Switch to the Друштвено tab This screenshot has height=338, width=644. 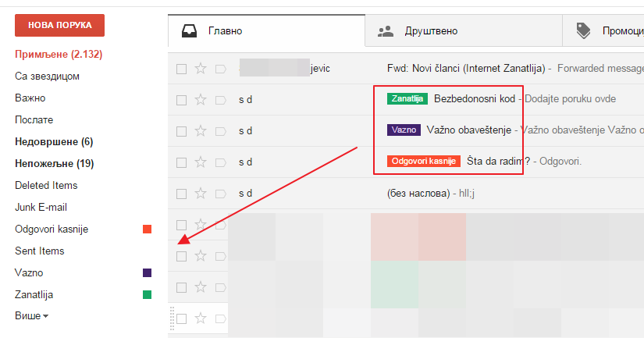tap(463, 30)
